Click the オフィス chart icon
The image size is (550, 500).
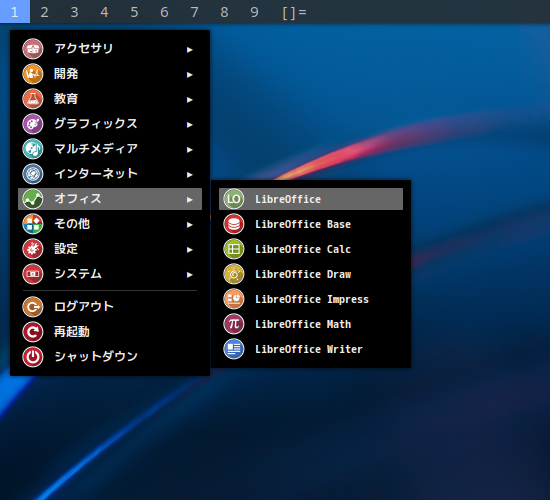(x=33, y=199)
